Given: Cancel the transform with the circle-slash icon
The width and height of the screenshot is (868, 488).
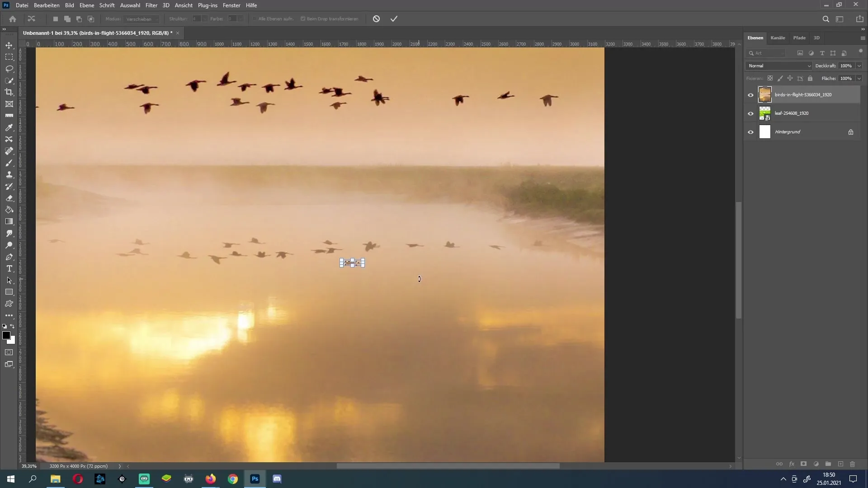Looking at the screenshot, I should tap(376, 19).
